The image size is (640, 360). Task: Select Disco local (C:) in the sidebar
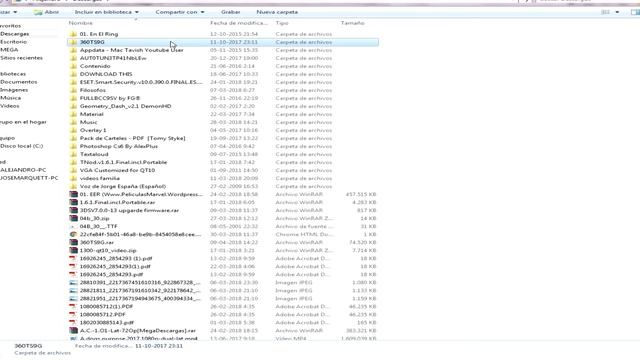click(22, 146)
